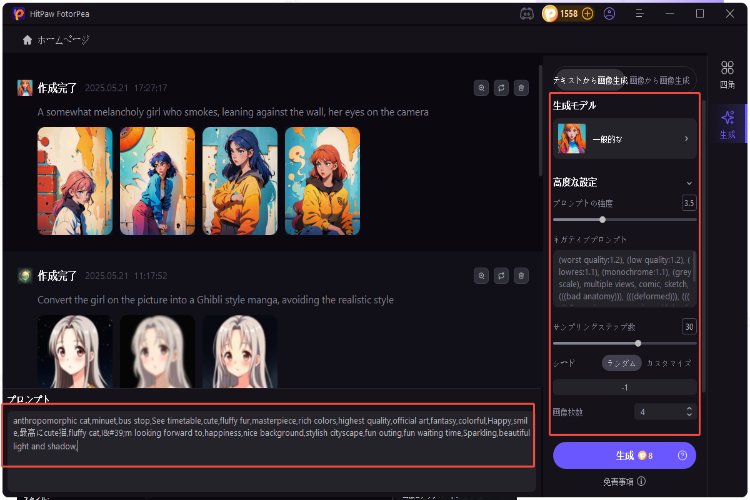Regenerate the melancholy girl prompt result

tap(501, 88)
